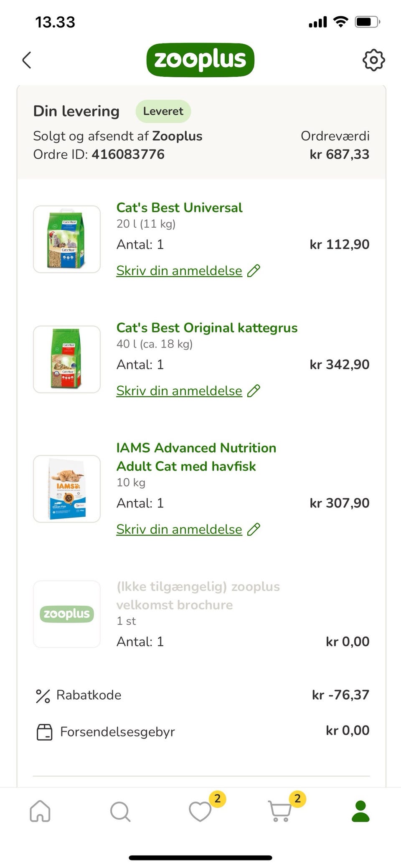The height and width of the screenshot is (868, 401).
Task: Open Cat's Best Original kattegrus title
Action: click(207, 328)
